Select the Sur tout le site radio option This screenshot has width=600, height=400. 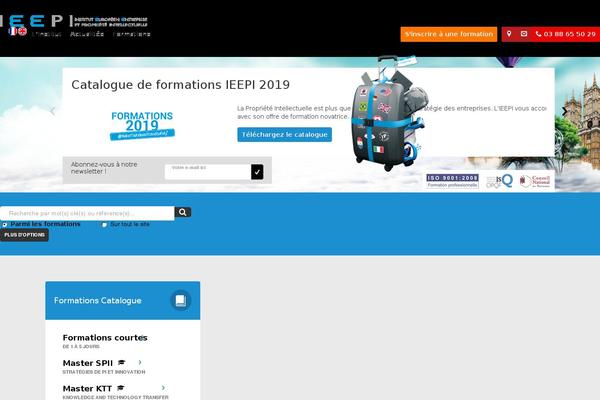tap(104, 225)
